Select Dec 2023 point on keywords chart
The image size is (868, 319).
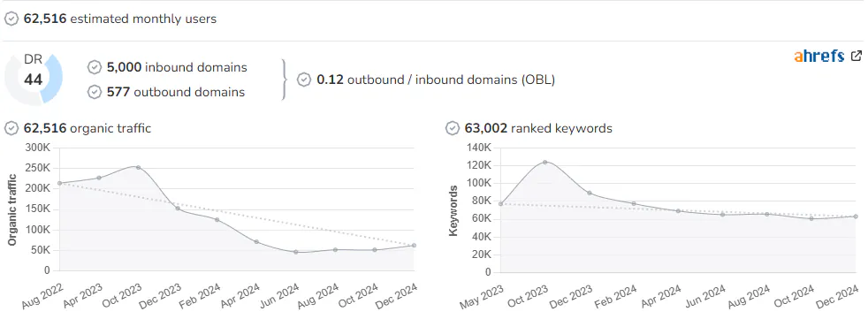click(590, 194)
